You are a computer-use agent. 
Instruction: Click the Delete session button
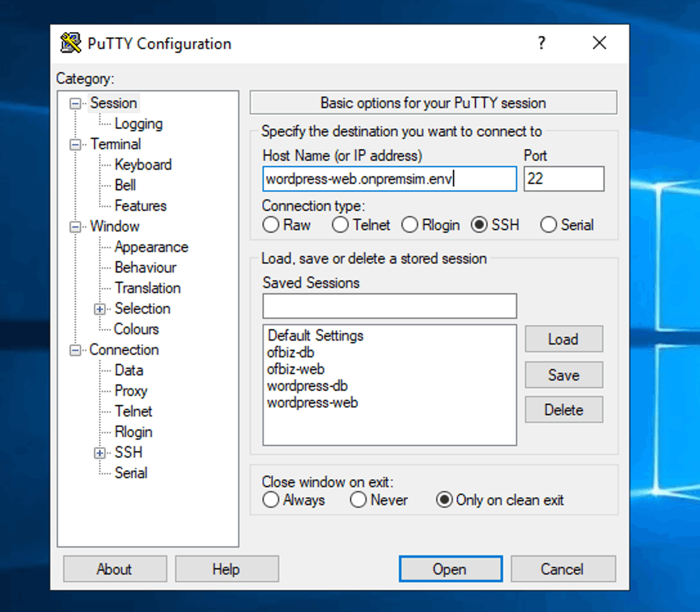click(x=564, y=410)
